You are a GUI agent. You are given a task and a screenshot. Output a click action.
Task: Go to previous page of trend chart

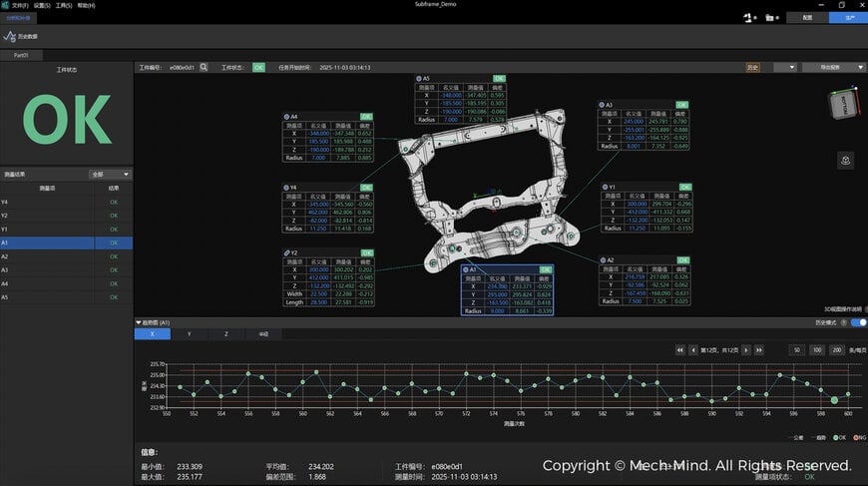pyautogui.click(x=692, y=350)
